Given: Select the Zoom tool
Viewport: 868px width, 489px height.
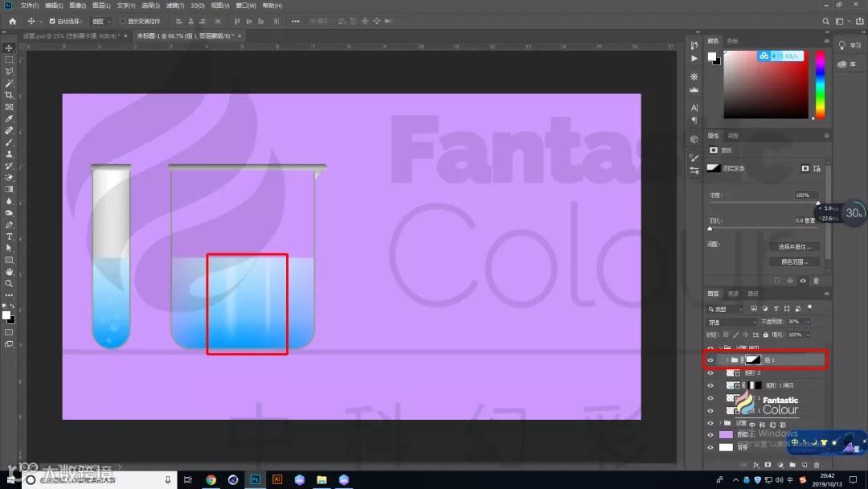Looking at the screenshot, I should 9,284.
